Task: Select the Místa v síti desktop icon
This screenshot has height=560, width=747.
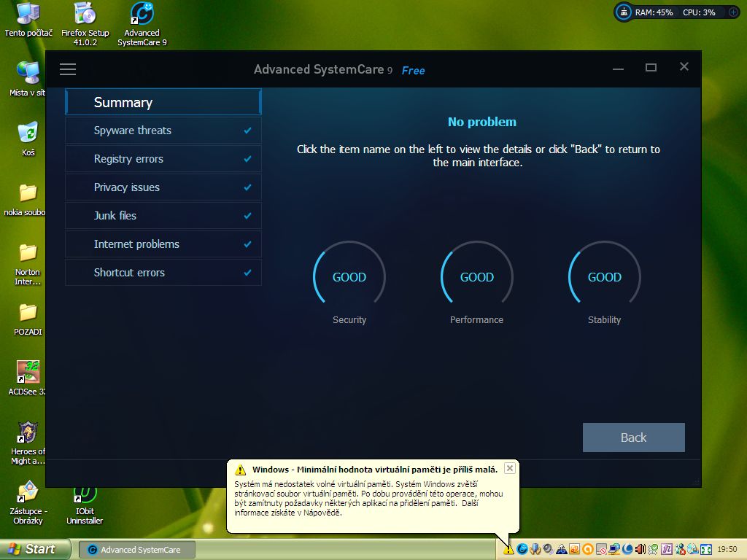Action: (27, 79)
